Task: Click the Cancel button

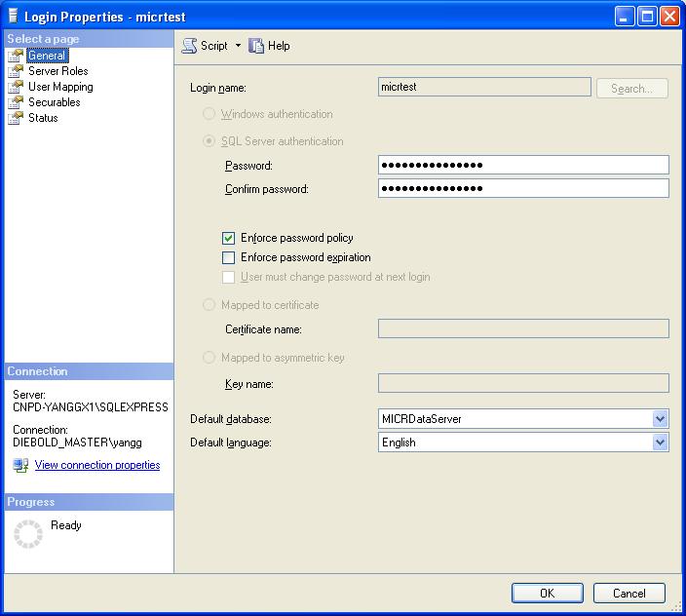Action: [629, 593]
